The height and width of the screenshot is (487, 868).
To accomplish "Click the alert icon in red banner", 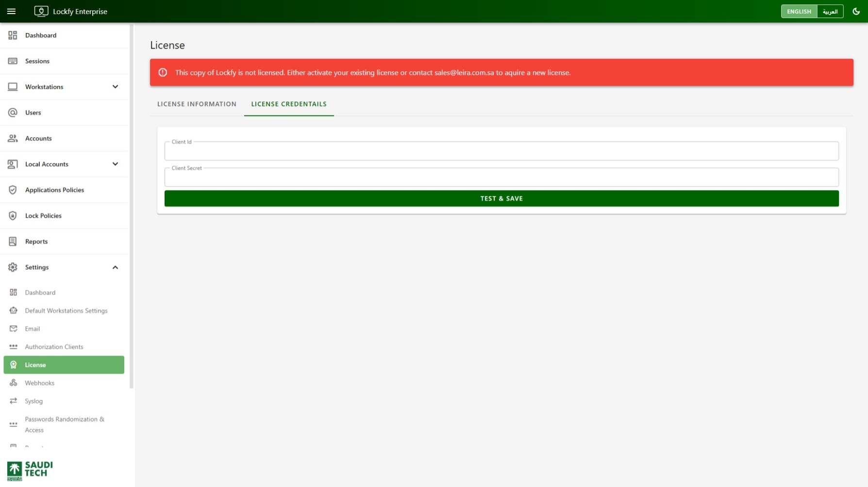I will coord(163,72).
